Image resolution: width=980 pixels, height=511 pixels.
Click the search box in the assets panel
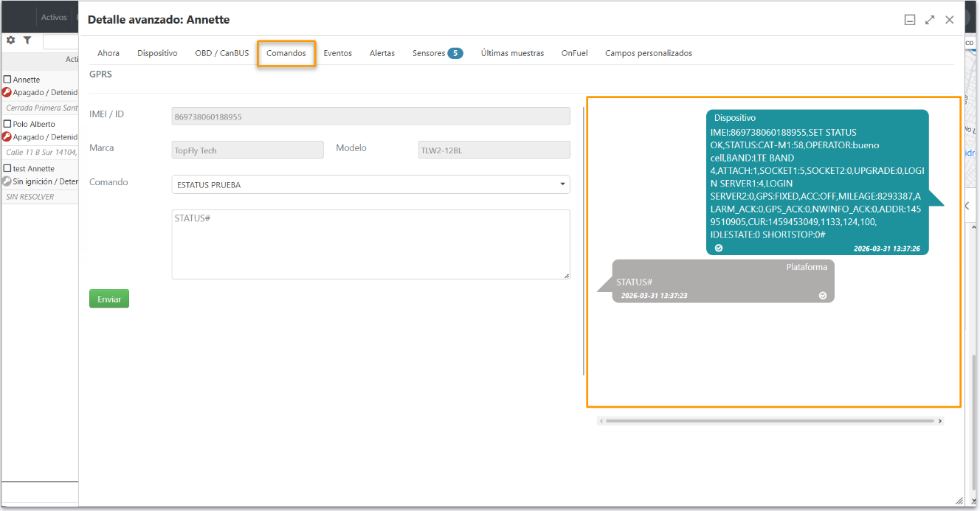pyautogui.click(x=61, y=41)
